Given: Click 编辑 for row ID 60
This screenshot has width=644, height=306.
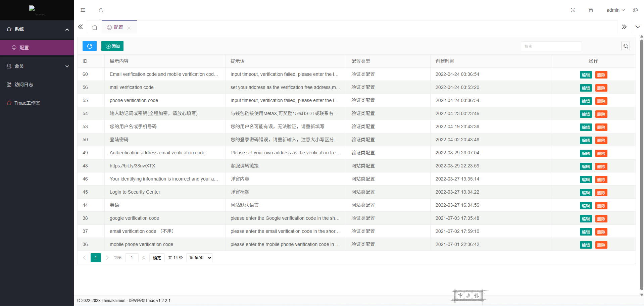Looking at the screenshot, I should [x=586, y=75].
